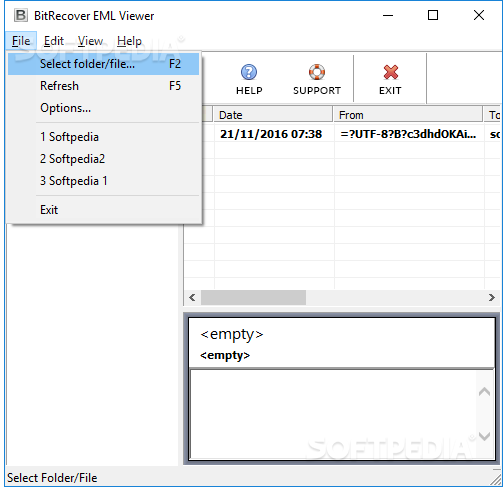Click the horizontal scrollbar thumb in message list
Image resolution: width=503 pixels, height=487 pixels.
[x=253, y=297]
